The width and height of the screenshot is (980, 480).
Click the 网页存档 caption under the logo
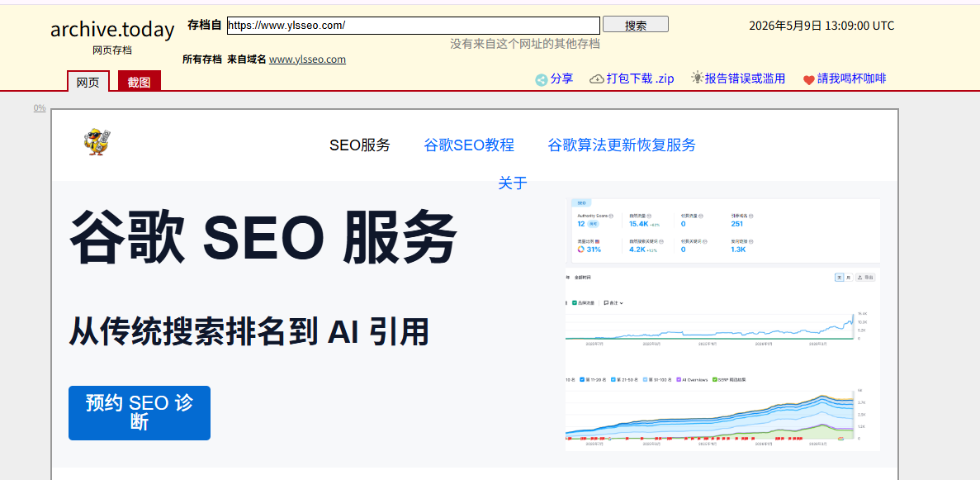(x=112, y=50)
